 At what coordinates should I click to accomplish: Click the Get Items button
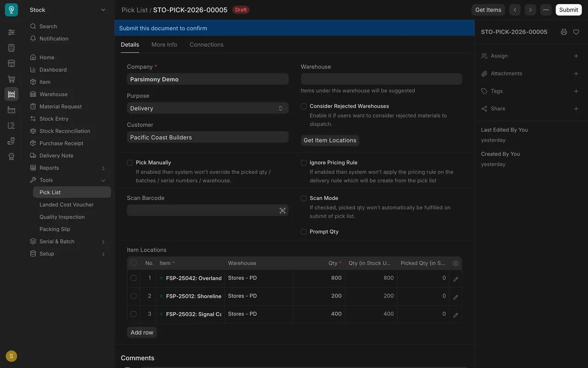tap(488, 10)
